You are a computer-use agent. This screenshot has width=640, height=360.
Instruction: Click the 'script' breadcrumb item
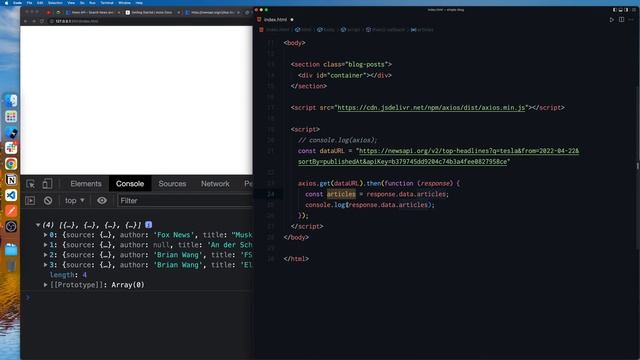coord(351,30)
